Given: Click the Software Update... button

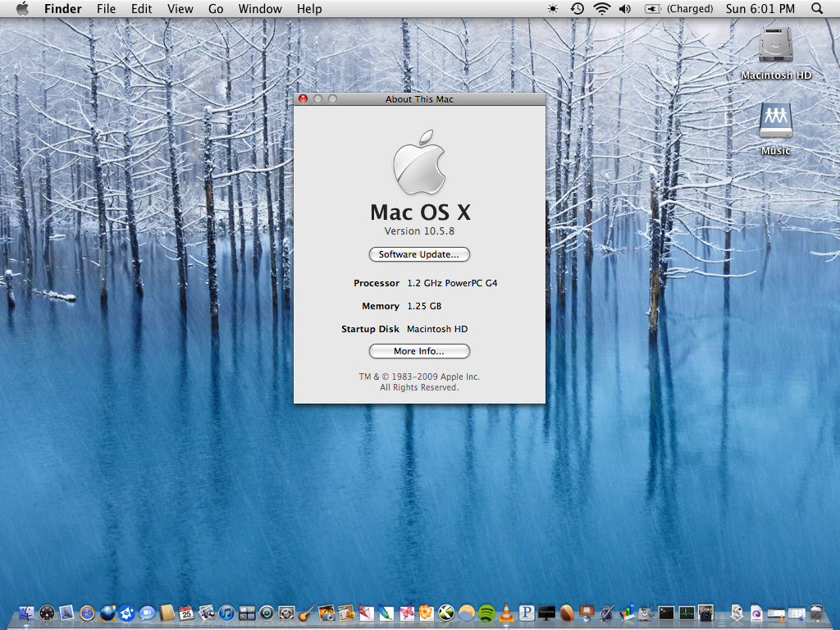Looking at the screenshot, I should click(x=419, y=254).
